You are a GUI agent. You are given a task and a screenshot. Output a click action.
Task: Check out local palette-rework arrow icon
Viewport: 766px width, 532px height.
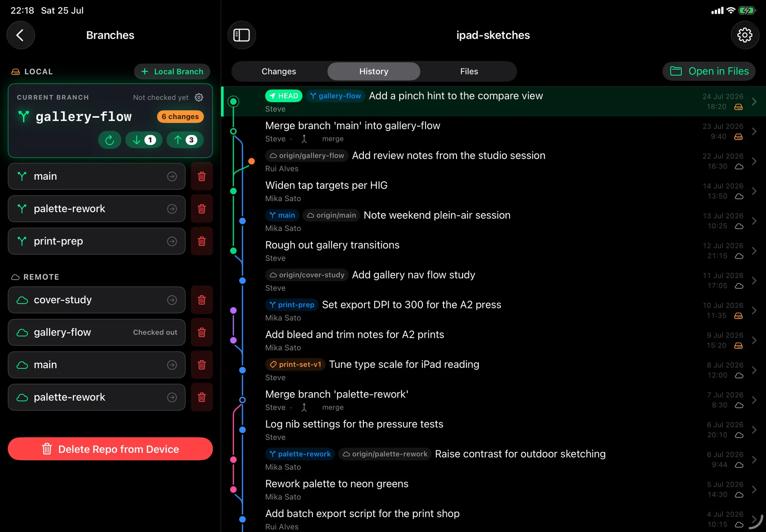(x=172, y=209)
